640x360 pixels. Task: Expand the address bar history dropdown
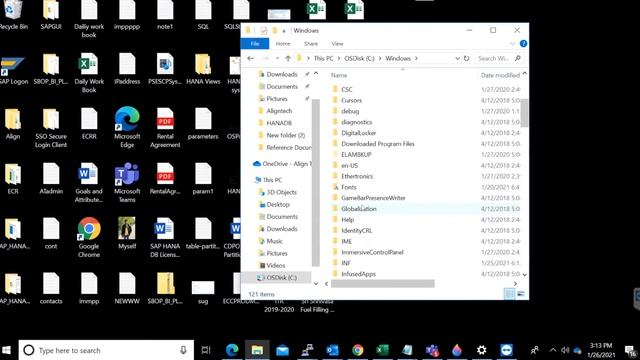pos(457,58)
